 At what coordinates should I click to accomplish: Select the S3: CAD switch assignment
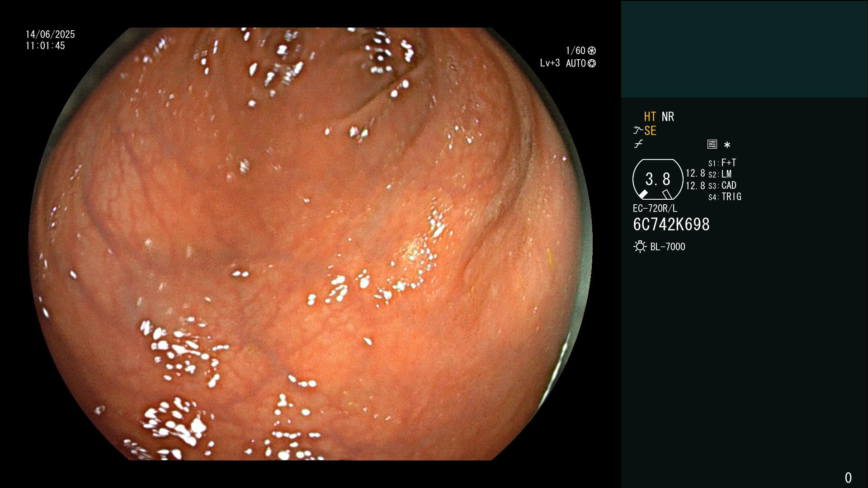point(722,185)
